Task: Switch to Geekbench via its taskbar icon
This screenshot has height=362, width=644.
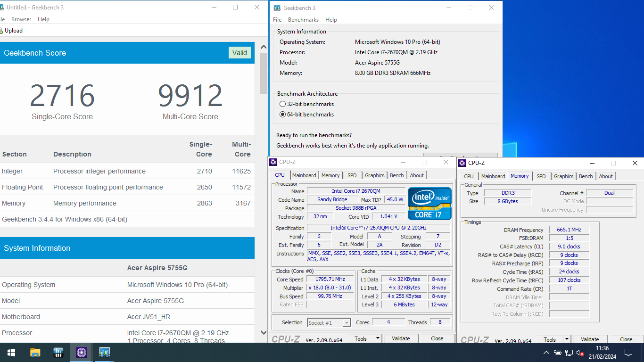Action: 104,352
